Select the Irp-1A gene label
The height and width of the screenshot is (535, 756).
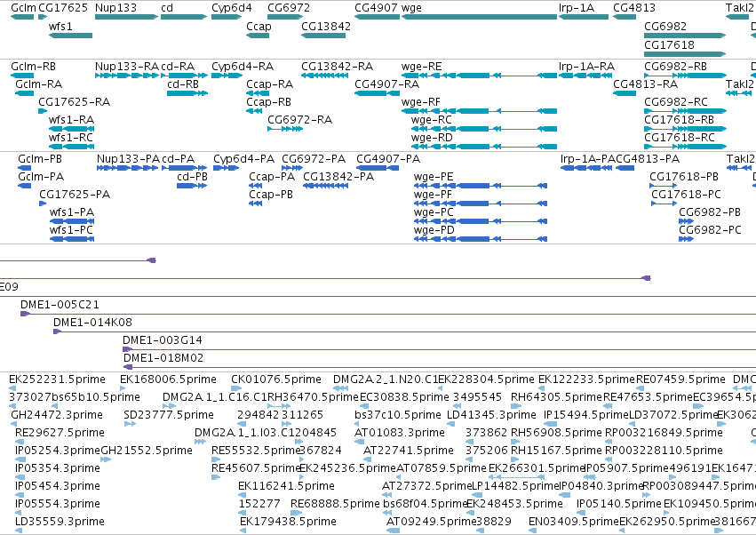pos(577,8)
